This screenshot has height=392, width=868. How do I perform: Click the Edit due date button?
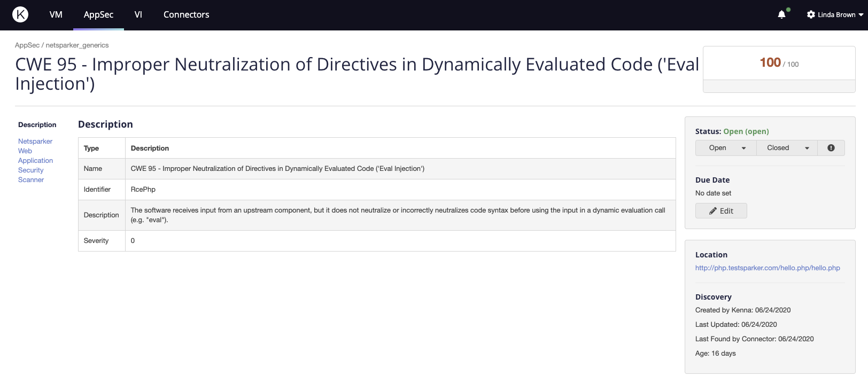[721, 211]
